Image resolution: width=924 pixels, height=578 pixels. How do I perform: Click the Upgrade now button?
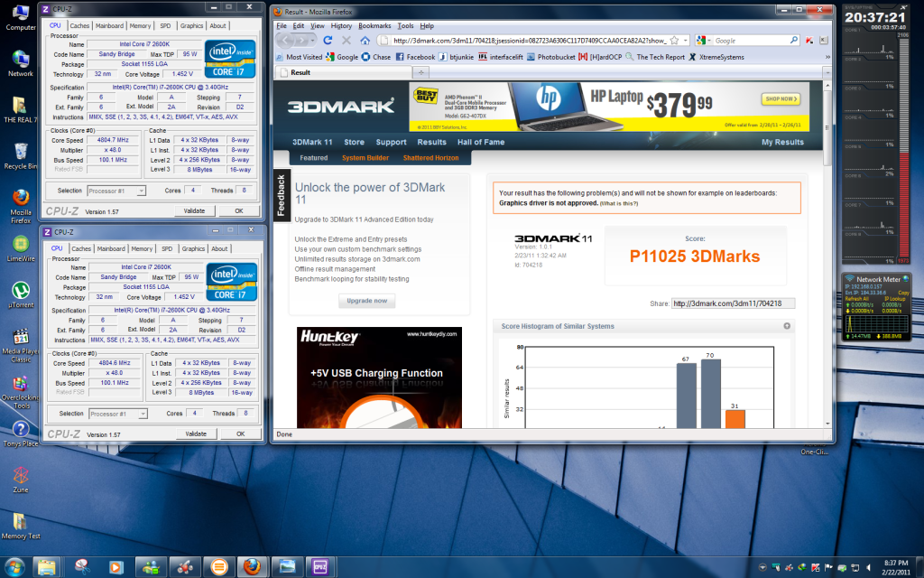[367, 300]
